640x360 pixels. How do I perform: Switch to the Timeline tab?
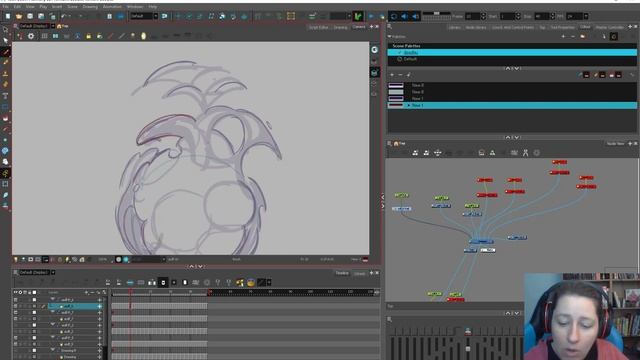tap(342, 273)
